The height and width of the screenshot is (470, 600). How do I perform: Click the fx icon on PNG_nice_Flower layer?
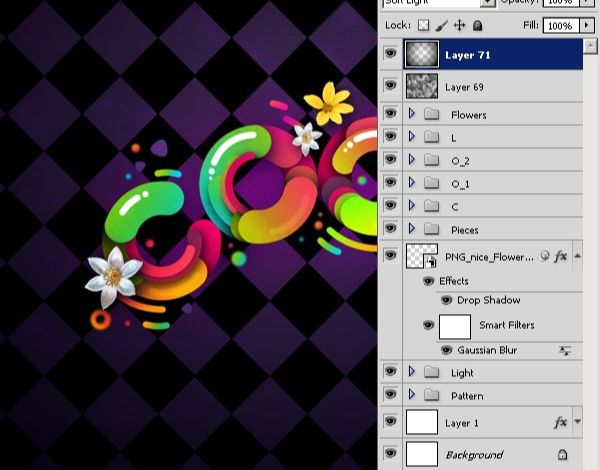tap(560, 256)
